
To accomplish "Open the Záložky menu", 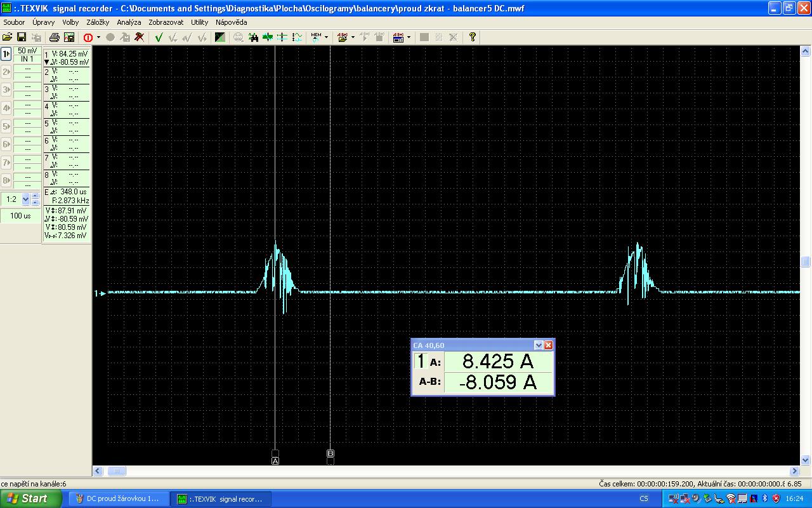I will point(98,22).
